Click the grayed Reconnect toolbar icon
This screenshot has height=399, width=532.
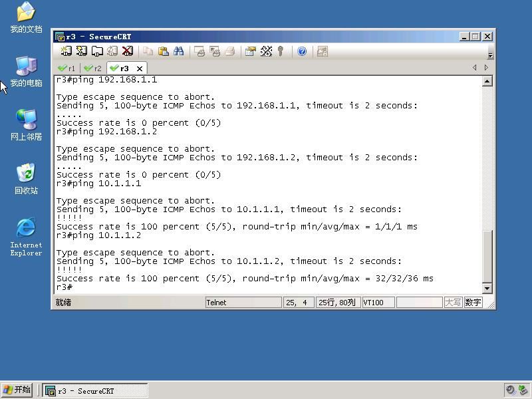[112, 51]
